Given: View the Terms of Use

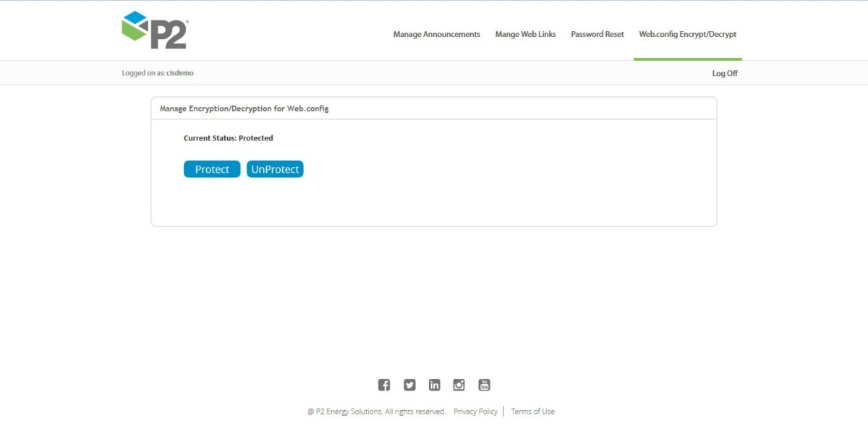Looking at the screenshot, I should coord(532,411).
